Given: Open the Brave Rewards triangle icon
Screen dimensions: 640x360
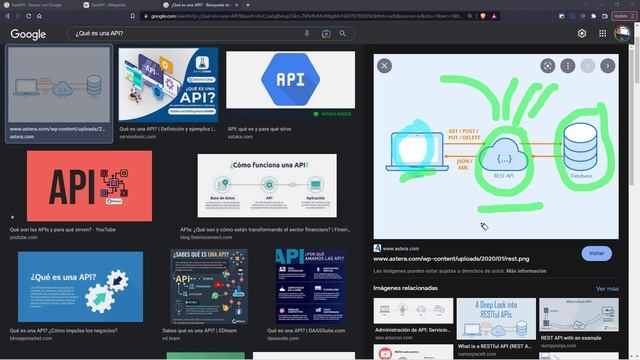Looking at the screenshot, I should pos(494,16).
